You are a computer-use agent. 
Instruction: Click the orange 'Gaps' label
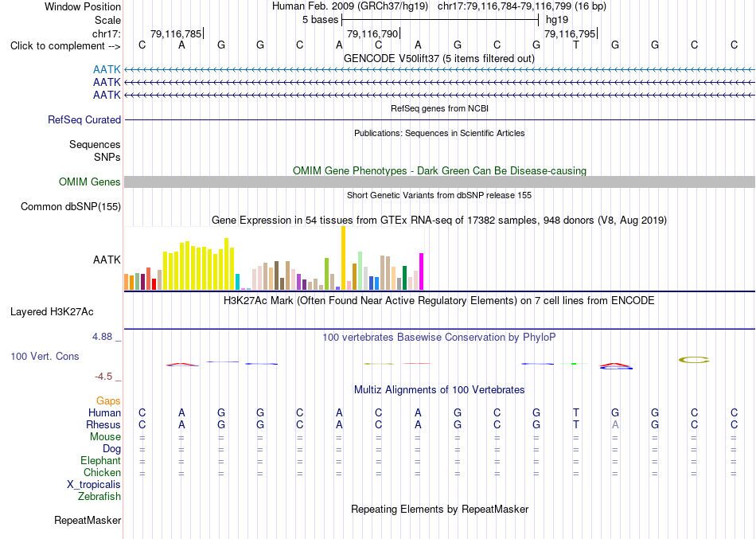tap(108, 401)
